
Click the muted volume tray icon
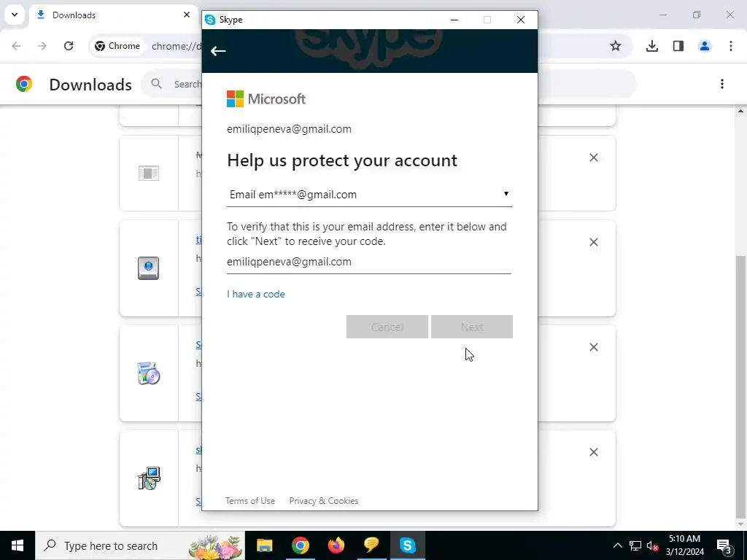pyautogui.click(x=652, y=545)
